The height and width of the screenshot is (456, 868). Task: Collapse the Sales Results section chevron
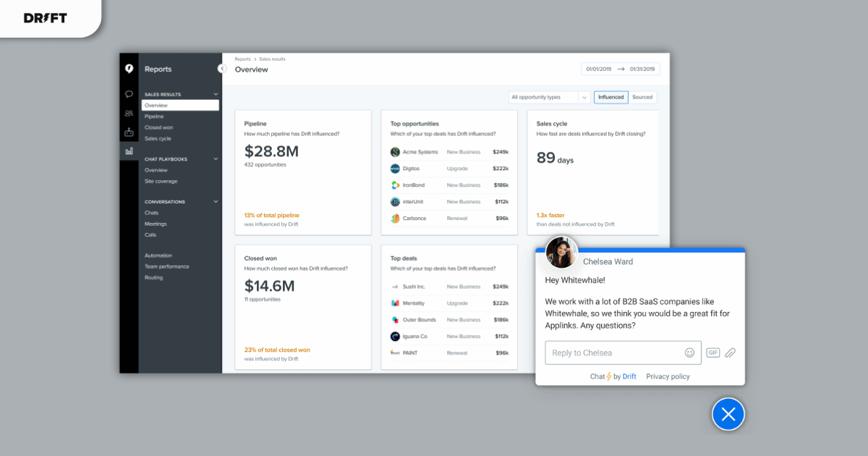click(x=216, y=94)
